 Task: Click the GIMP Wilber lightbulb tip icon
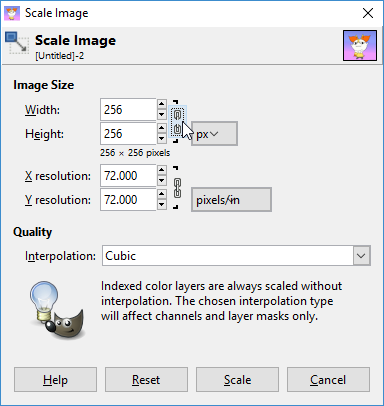57,310
